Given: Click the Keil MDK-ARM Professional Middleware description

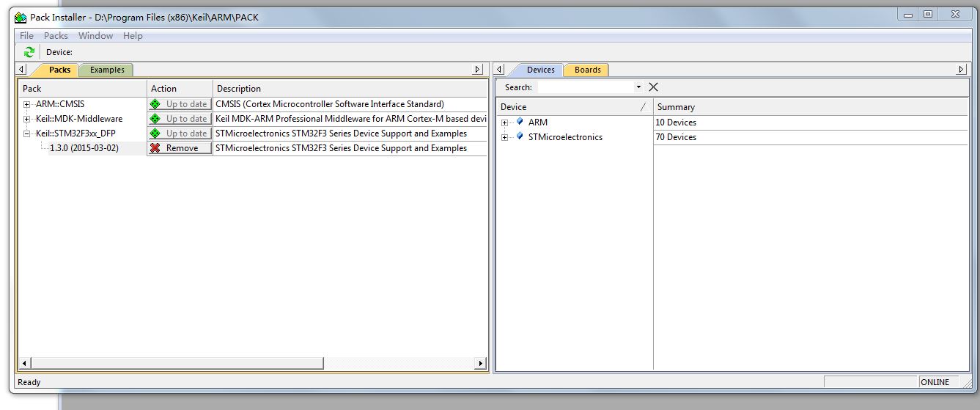Looking at the screenshot, I should click(x=351, y=119).
